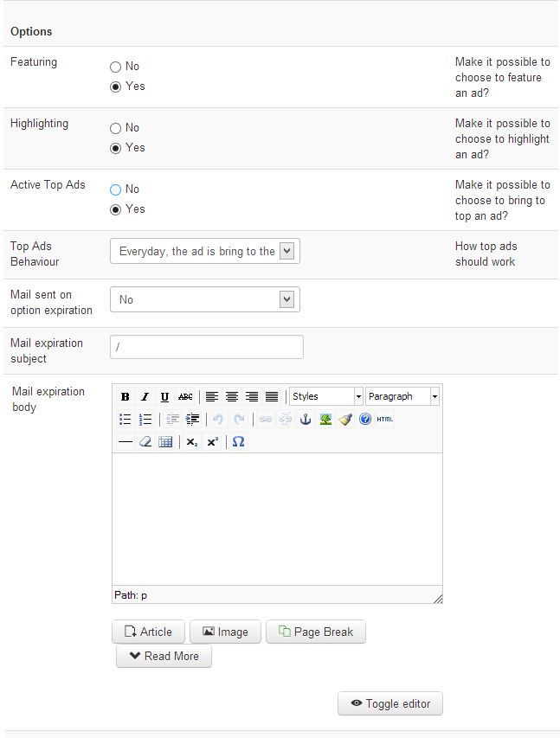Click the Image button below editor
Screen dimensions: 560x738
pos(225,632)
